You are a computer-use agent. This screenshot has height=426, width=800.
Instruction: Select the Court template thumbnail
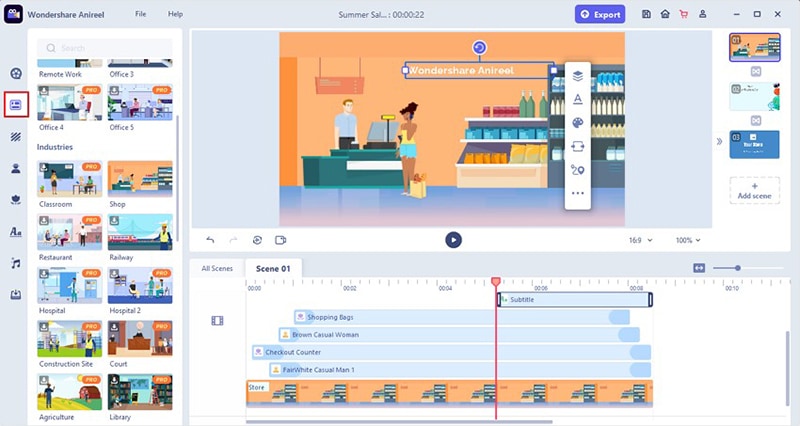(140, 339)
